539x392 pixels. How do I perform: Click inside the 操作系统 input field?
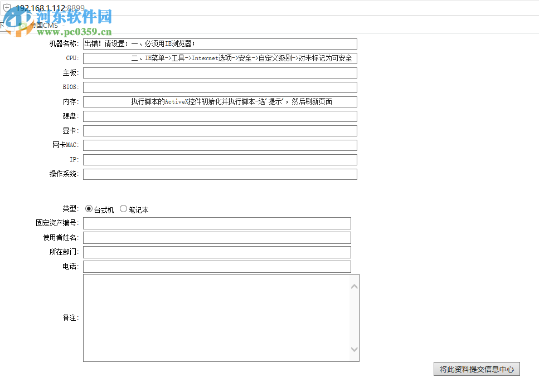pos(220,174)
